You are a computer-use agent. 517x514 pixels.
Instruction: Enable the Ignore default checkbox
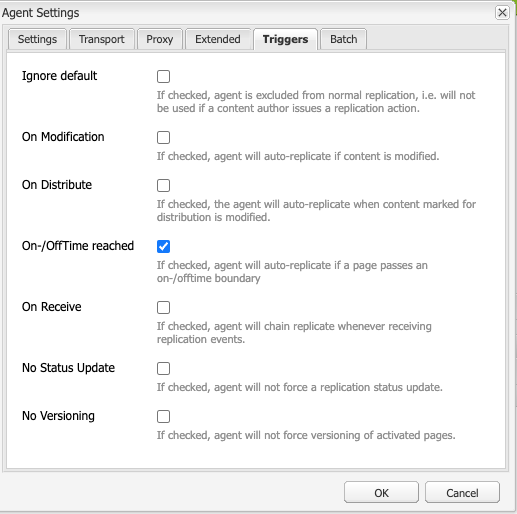(x=163, y=76)
